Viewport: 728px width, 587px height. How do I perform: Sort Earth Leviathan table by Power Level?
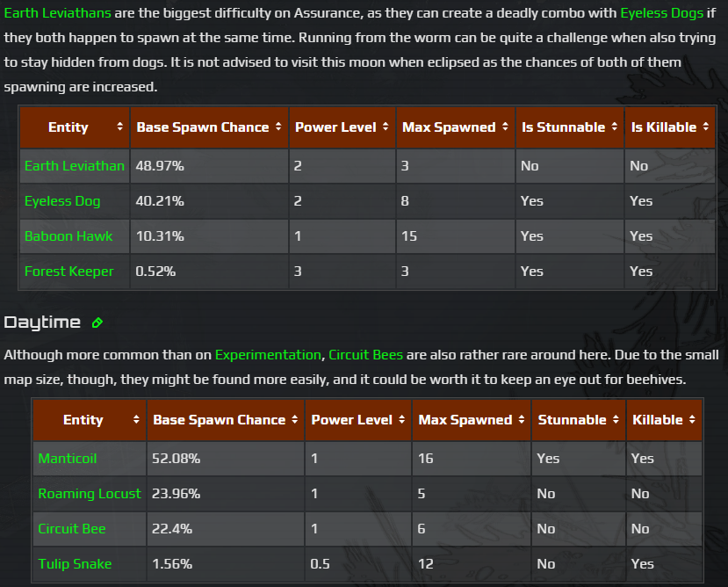tap(386, 127)
